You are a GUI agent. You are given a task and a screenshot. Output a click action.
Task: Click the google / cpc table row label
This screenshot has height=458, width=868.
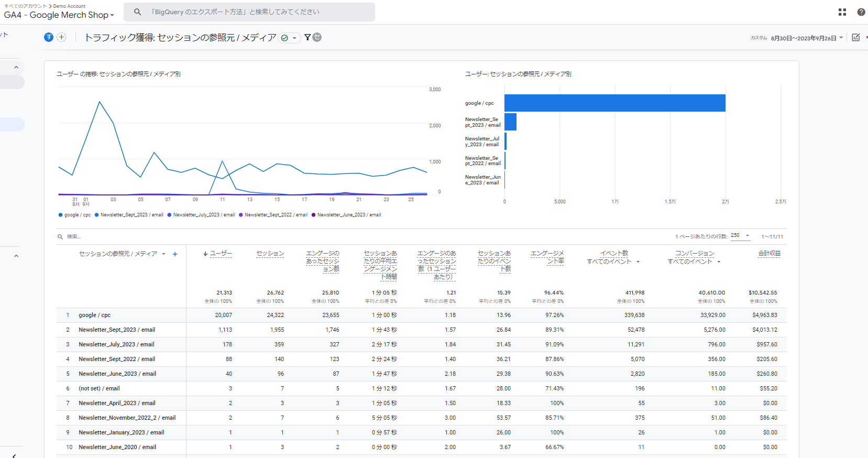[x=95, y=315]
